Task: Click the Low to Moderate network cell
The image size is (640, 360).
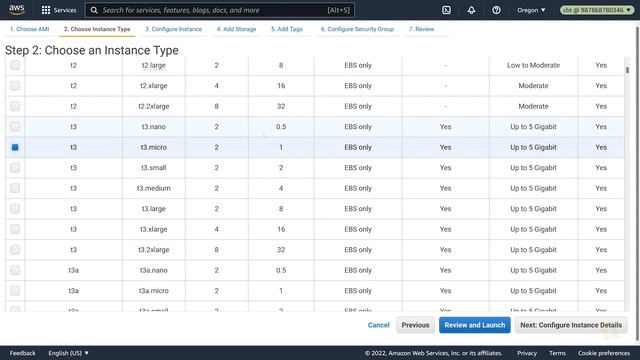Action: click(533, 65)
